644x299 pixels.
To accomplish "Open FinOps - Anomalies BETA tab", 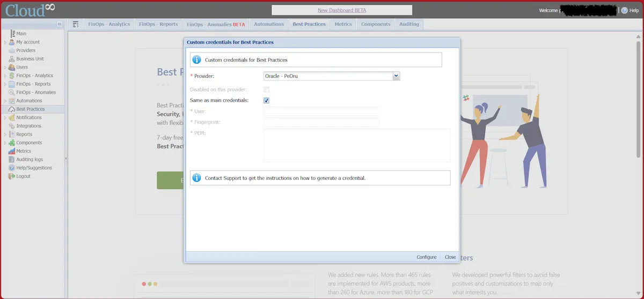I will (x=216, y=24).
